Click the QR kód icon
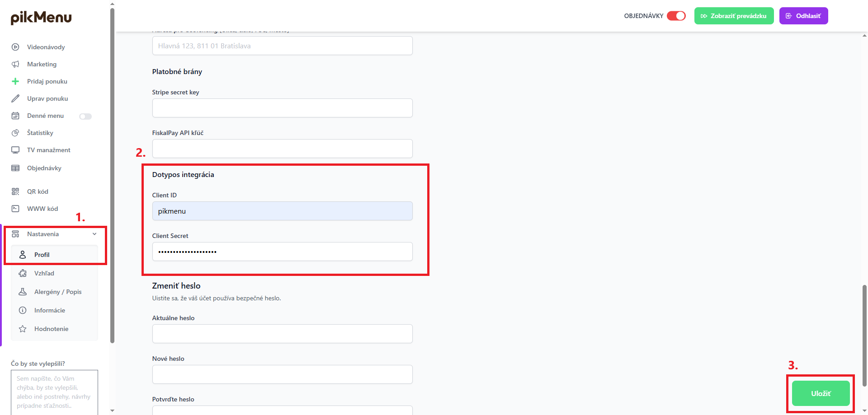The height and width of the screenshot is (415, 868). 15,191
